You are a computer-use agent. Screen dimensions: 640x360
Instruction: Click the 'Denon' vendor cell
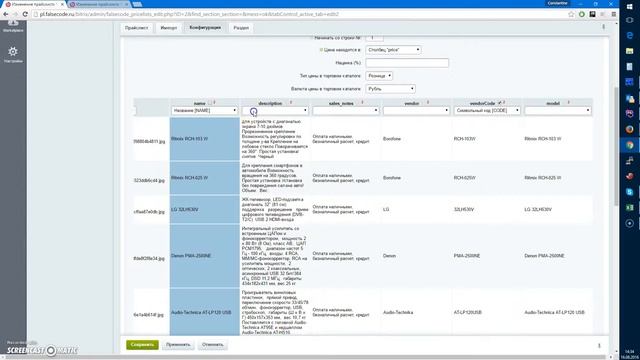click(389, 256)
